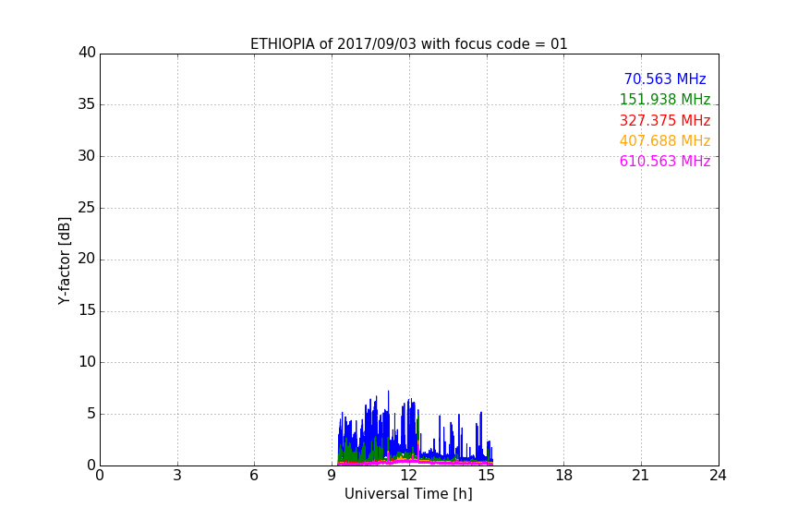Click x-axis tick value 24
The height and width of the screenshot is (532, 798).
point(718,476)
